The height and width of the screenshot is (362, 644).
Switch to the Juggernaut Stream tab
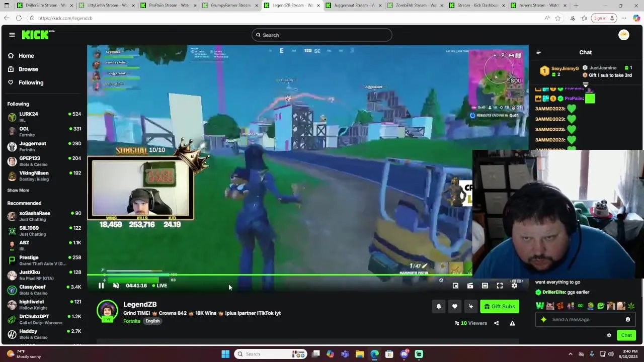pos(354,6)
